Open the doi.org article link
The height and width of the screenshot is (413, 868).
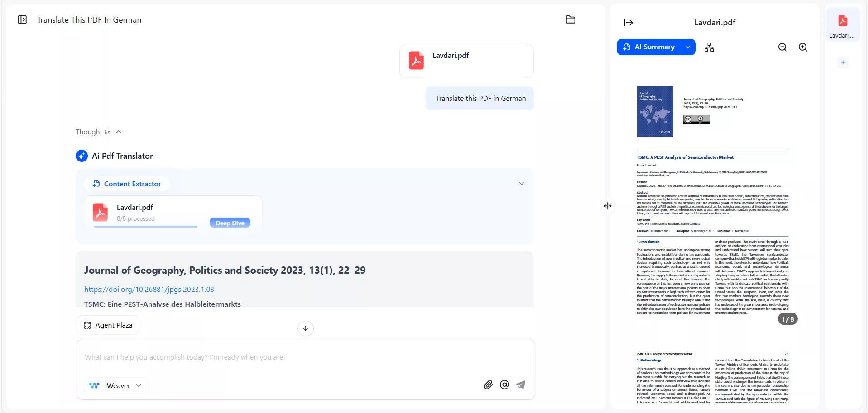point(149,289)
